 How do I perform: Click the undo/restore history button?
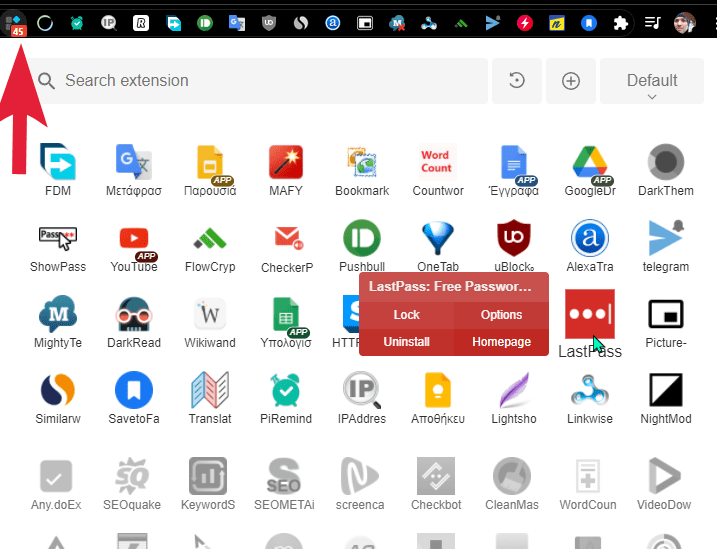tap(517, 81)
